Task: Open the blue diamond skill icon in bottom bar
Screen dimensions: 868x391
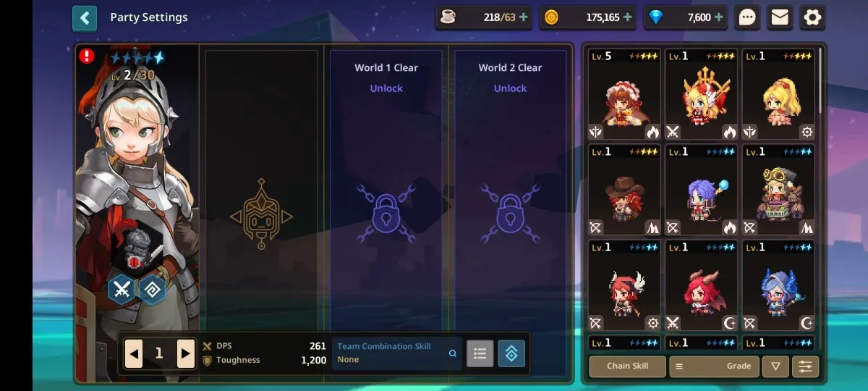Action: 511,353
